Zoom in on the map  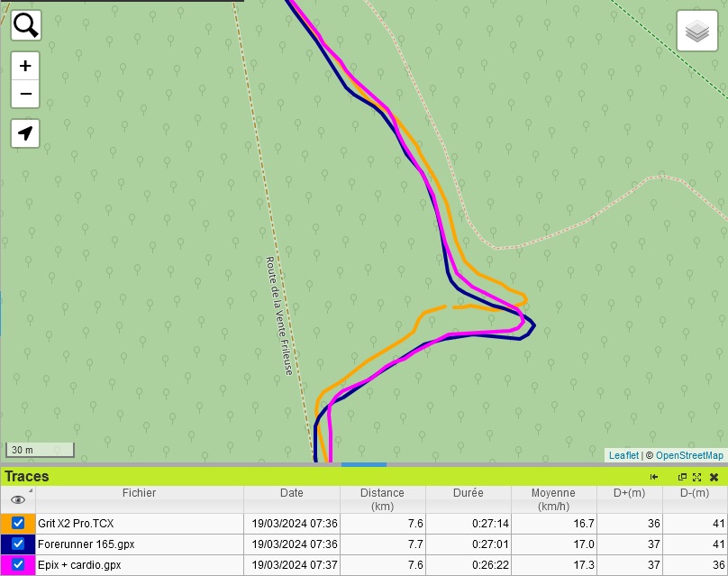pyautogui.click(x=25, y=66)
